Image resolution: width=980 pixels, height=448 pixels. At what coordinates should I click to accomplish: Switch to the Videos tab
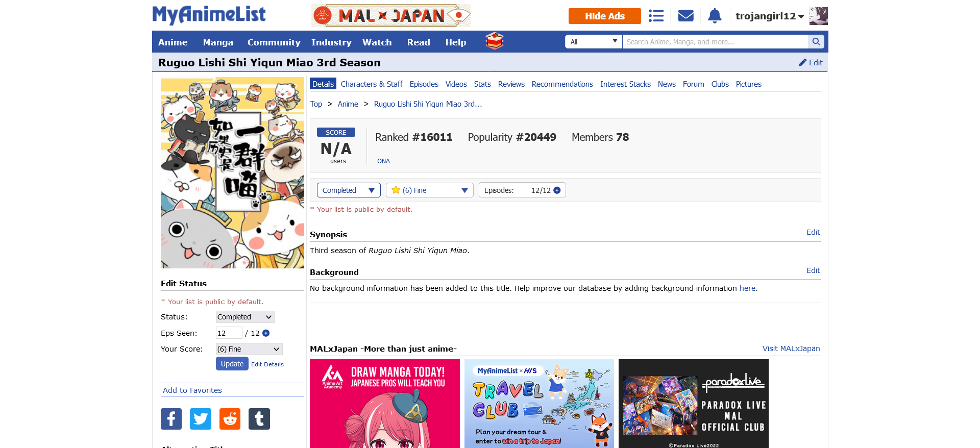point(456,84)
